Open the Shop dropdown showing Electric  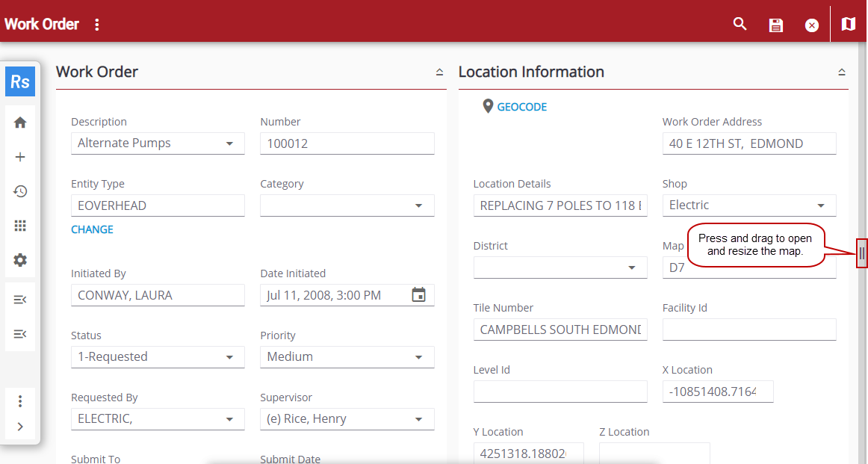point(821,205)
